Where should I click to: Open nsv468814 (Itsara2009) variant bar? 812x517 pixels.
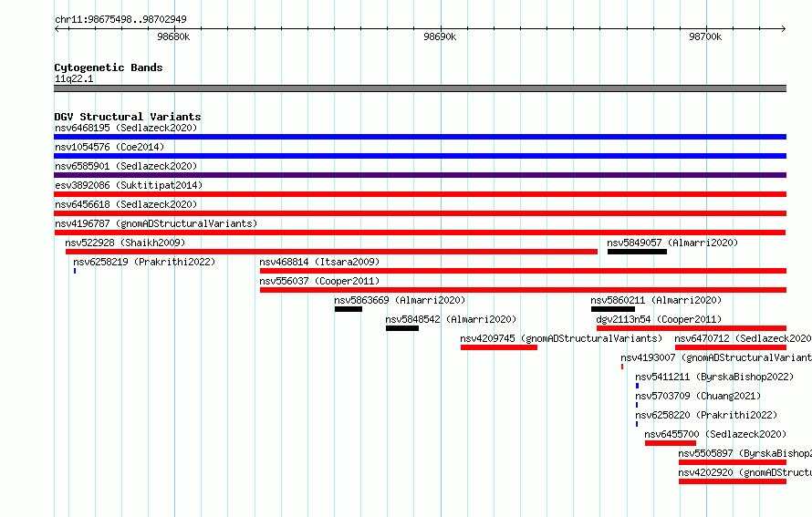click(x=523, y=271)
